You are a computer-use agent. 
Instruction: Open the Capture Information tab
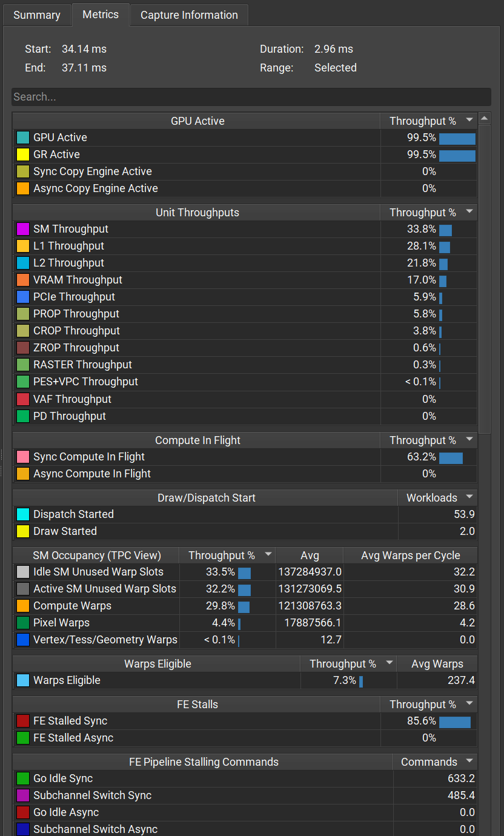pos(188,15)
